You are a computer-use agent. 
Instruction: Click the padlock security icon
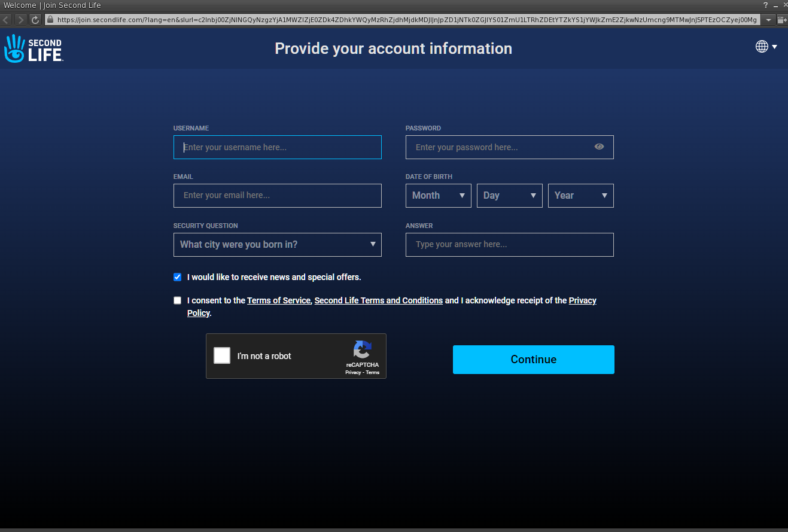coord(51,20)
